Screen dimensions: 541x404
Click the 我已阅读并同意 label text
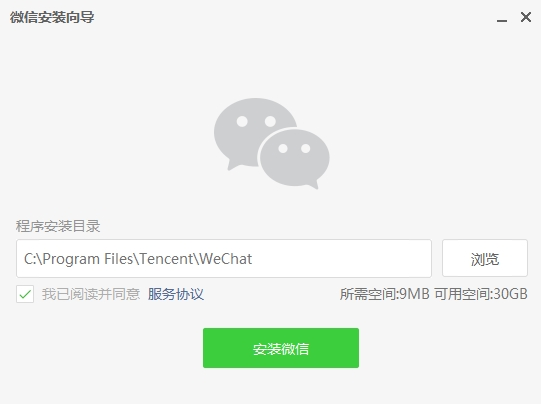click(91, 294)
